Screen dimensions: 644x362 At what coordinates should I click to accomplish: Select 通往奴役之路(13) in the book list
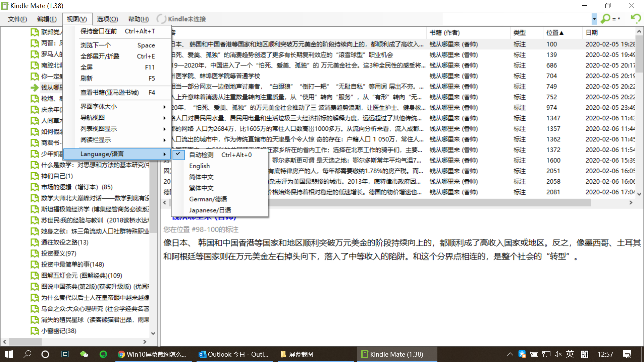tap(65, 242)
